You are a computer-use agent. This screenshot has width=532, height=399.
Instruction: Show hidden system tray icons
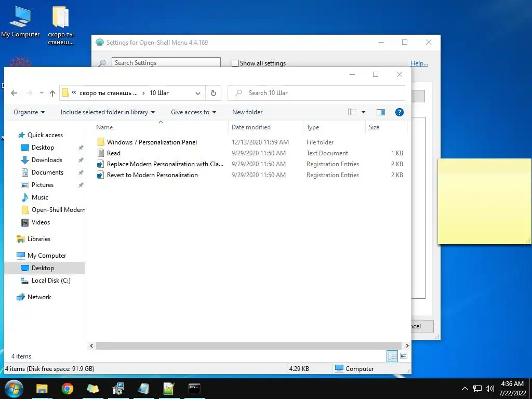pos(465,389)
